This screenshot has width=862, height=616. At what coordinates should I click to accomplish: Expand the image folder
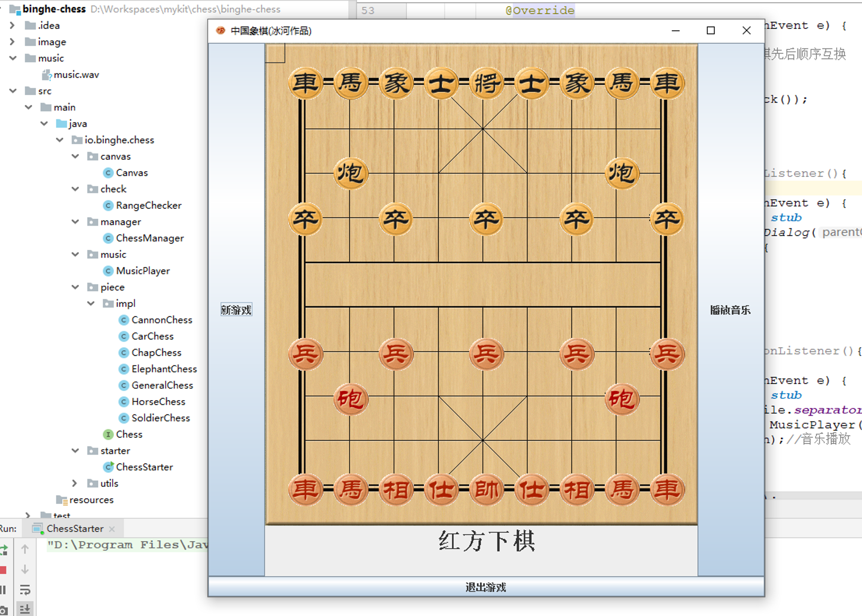coord(12,42)
